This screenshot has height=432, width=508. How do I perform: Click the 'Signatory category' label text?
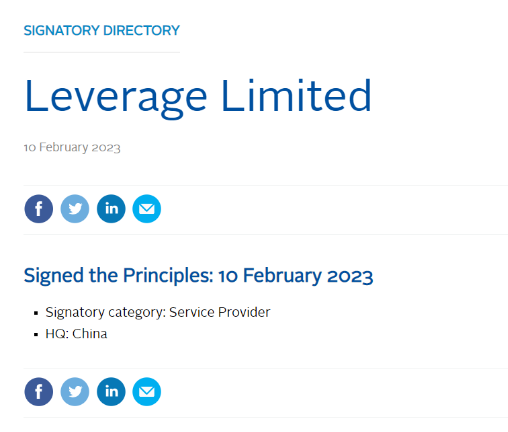[x=105, y=313]
